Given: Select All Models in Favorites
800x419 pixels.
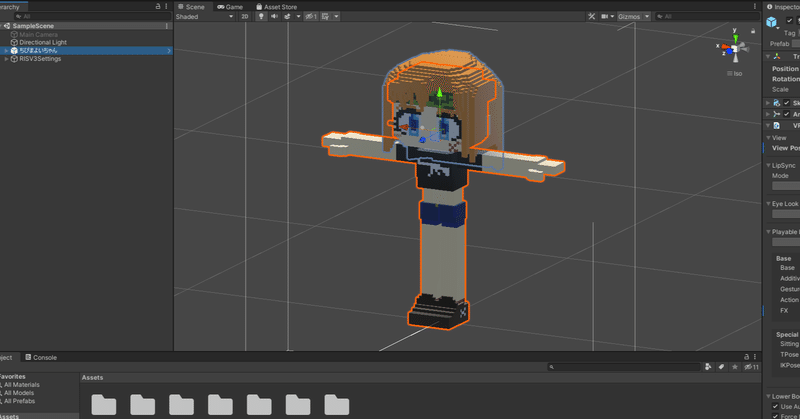Looking at the screenshot, I should [x=19, y=393].
